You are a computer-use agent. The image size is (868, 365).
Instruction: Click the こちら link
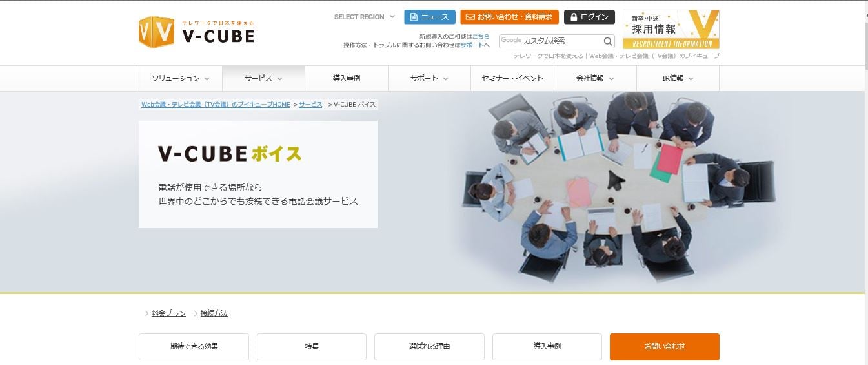481,37
